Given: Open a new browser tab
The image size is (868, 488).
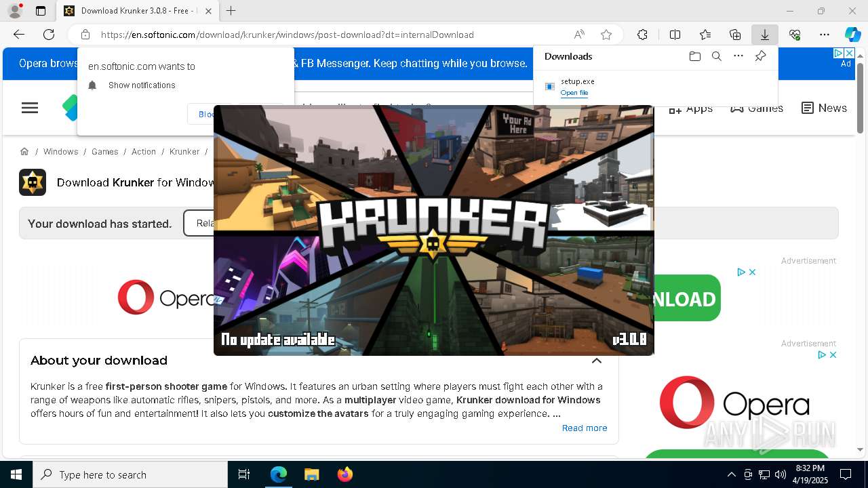Looking at the screenshot, I should pyautogui.click(x=231, y=11).
